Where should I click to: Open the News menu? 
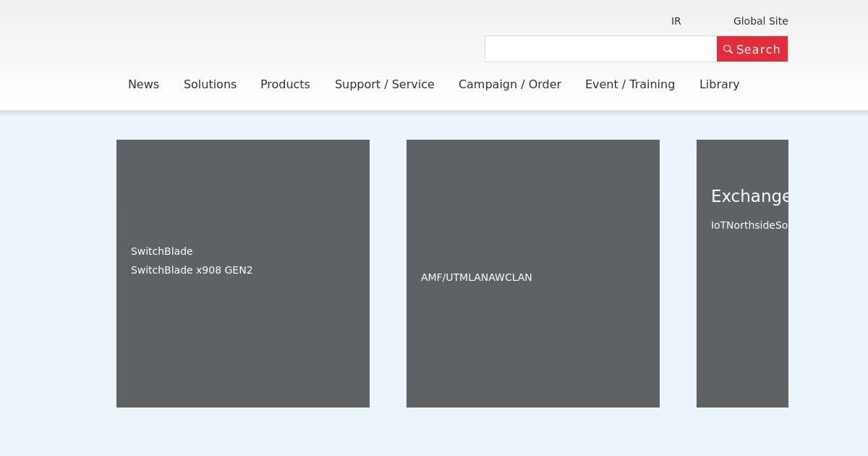143,85
